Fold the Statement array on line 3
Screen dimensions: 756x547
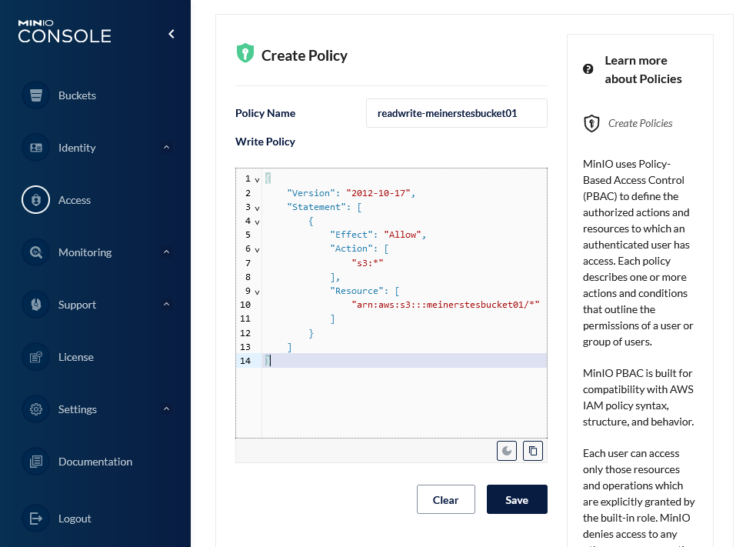point(257,208)
